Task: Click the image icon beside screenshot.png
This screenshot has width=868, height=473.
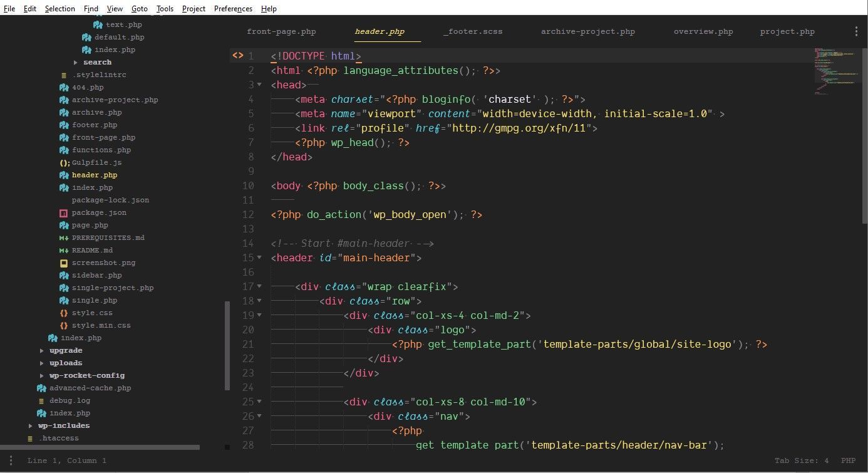Action: (64, 263)
